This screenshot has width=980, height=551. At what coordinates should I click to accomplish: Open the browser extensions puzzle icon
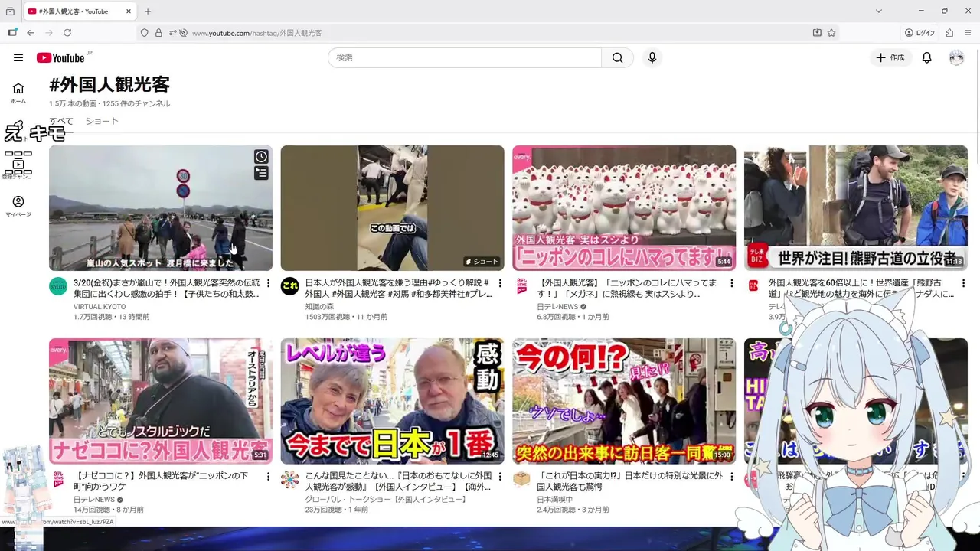tap(949, 33)
